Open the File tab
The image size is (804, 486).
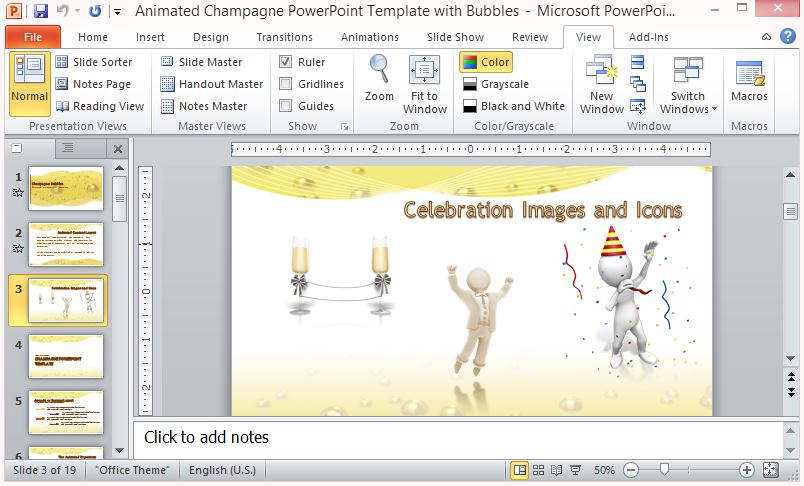(x=32, y=37)
